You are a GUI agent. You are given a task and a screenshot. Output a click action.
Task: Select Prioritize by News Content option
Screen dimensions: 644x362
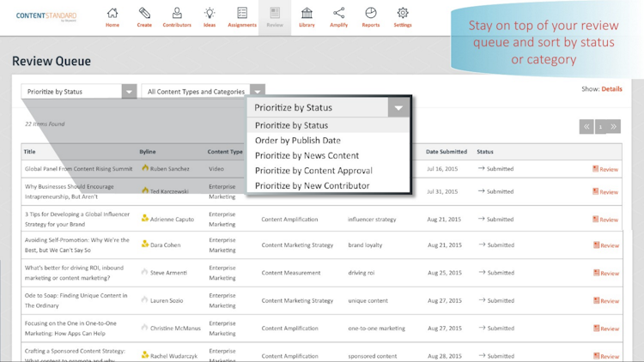click(x=328, y=155)
